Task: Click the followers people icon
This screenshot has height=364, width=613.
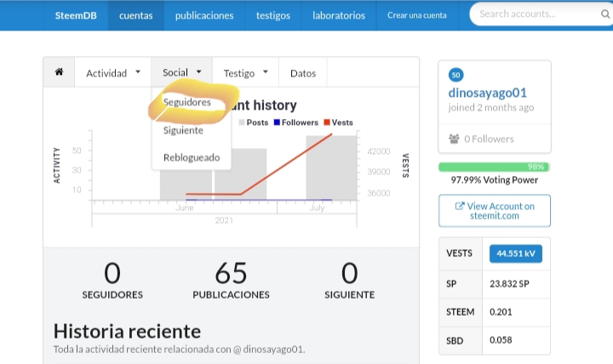Action: (454, 139)
